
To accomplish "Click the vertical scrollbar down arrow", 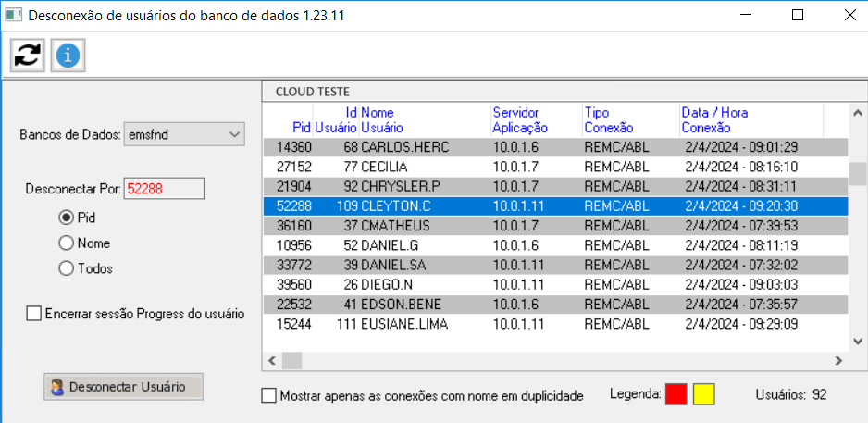I will (x=858, y=341).
